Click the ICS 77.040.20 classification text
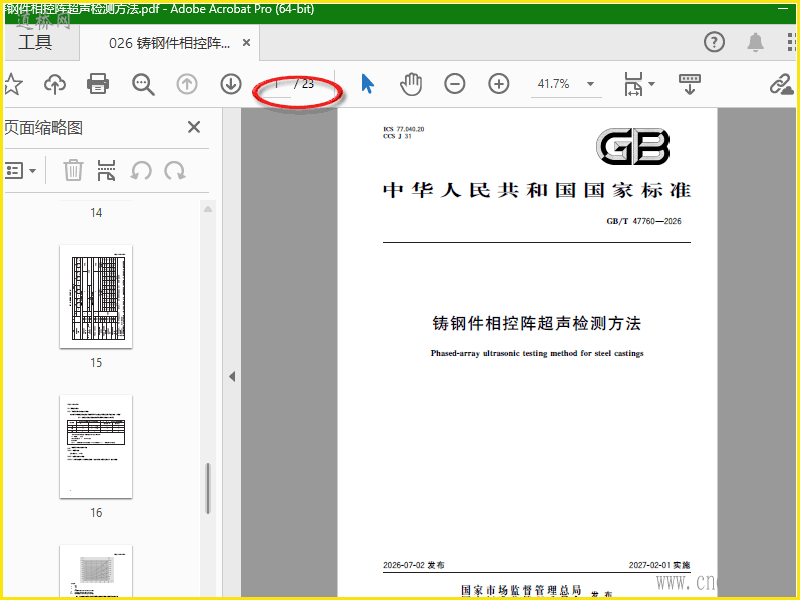This screenshot has width=800, height=600. point(404,129)
